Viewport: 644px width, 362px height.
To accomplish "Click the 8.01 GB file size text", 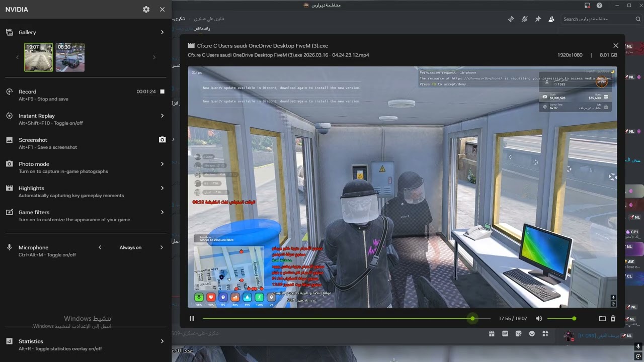I will 608,55.
